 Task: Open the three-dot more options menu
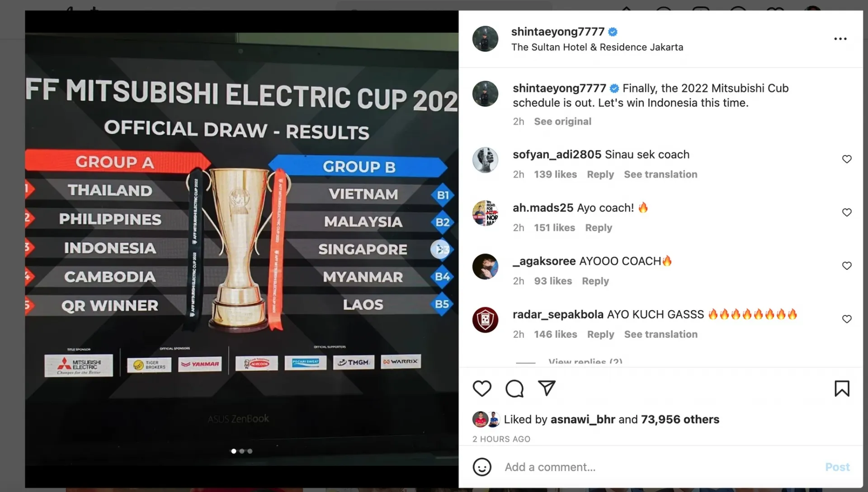(840, 39)
